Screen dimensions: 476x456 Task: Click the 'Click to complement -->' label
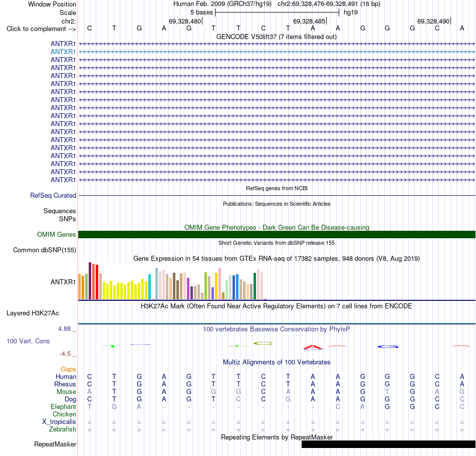(41, 29)
